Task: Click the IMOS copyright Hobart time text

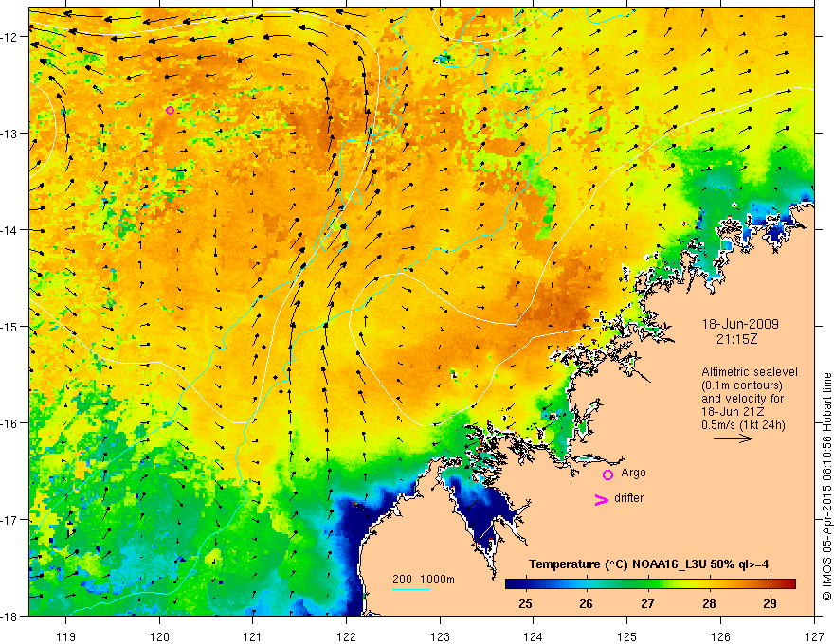Action: tap(826, 487)
